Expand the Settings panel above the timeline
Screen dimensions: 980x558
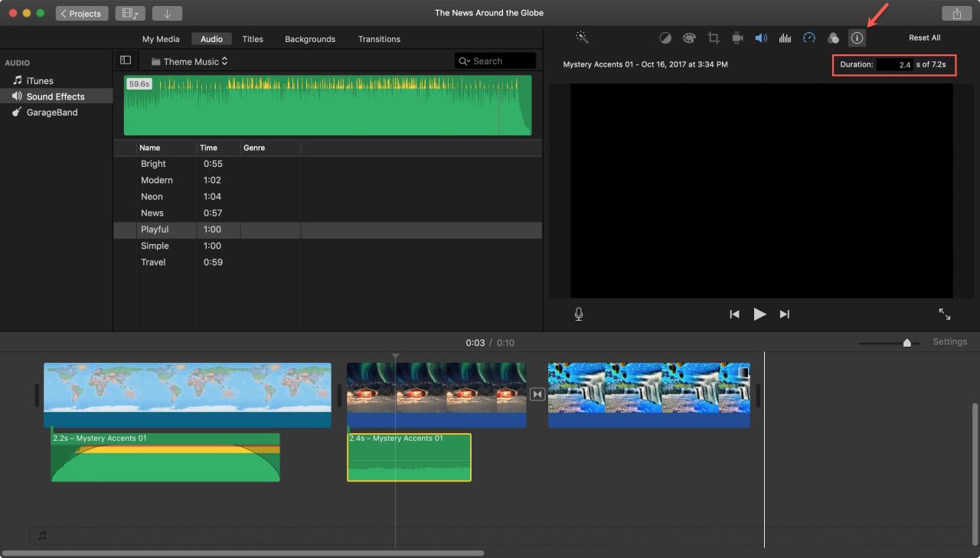pyautogui.click(x=949, y=341)
